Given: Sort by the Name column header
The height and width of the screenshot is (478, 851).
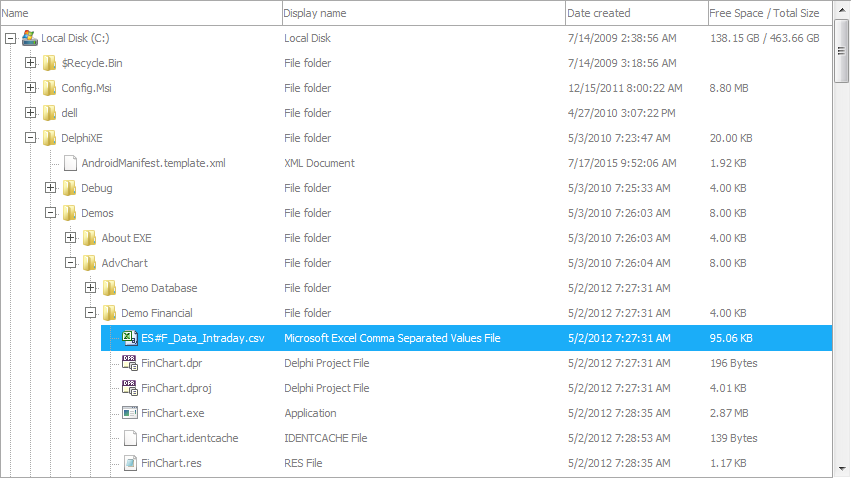Looking at the screenshot, I should [x=141, y=13].
